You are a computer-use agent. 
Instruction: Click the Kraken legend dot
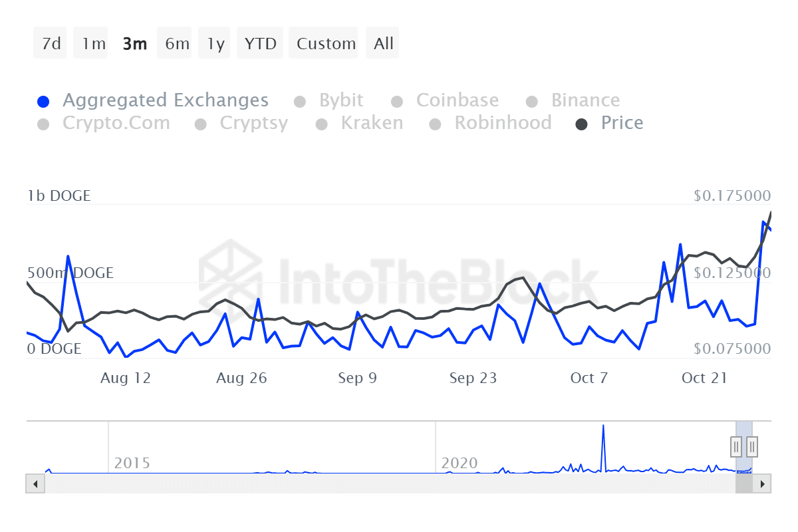[322, 124]
